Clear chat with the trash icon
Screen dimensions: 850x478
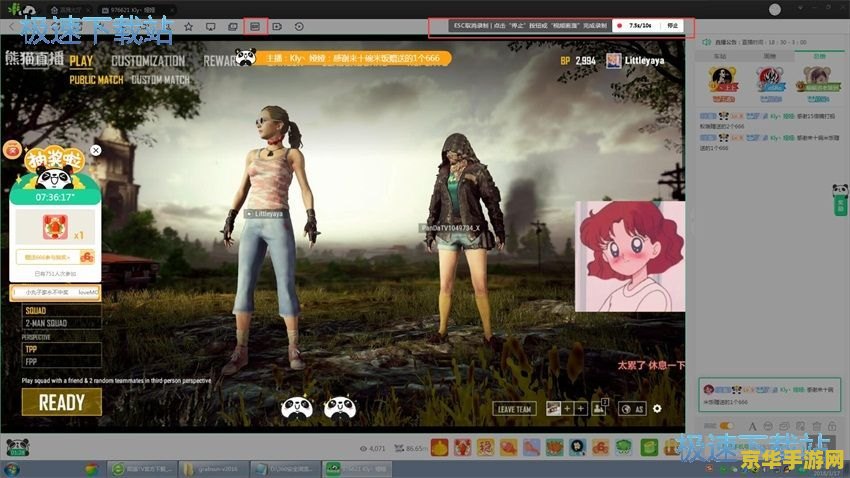point(816,427)
